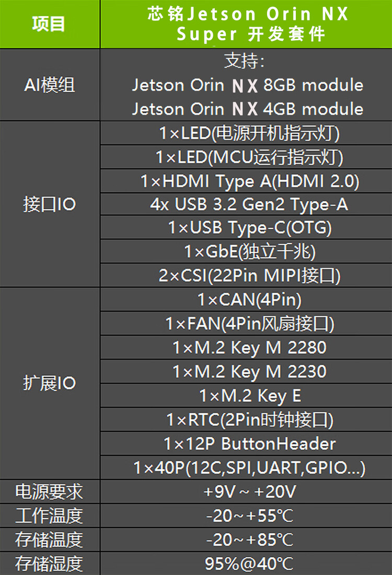Screen dimensions: 392x575
Task: Select the 1×12P ButtonHeader row
Action: 246,443
